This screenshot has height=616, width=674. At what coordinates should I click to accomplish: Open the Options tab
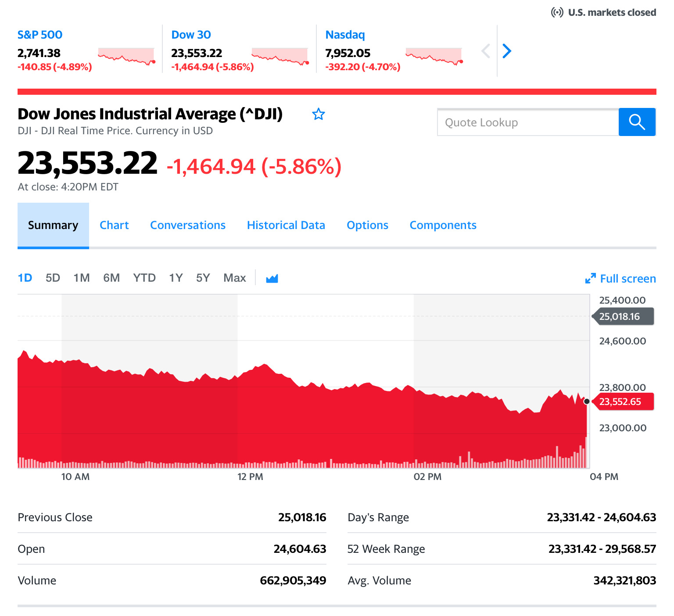(367, 226)
